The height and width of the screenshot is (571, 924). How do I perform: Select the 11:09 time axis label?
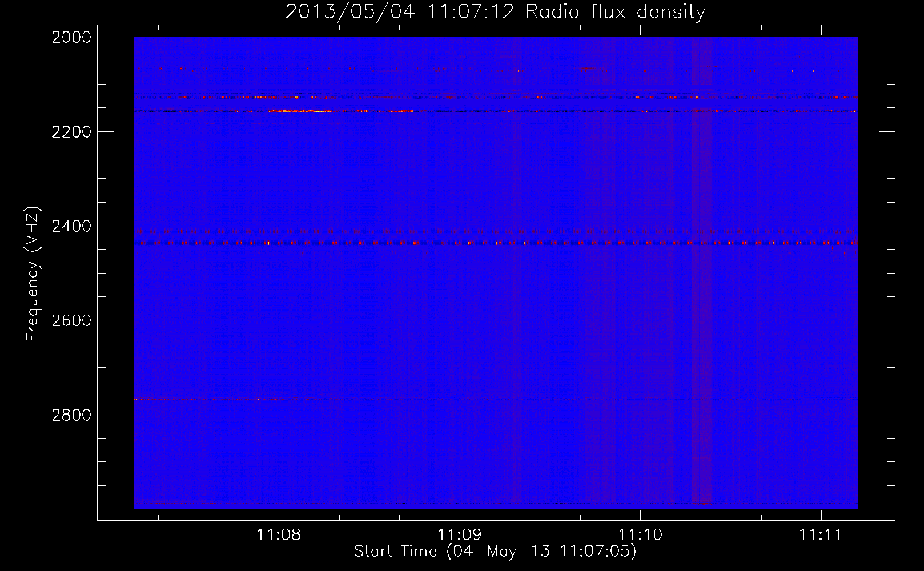pyautogui.click(x=460, y=535)
